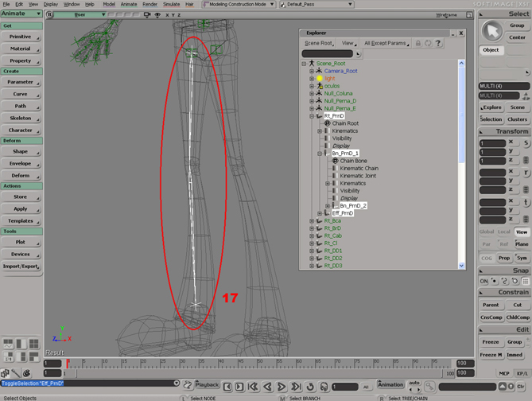Select the arrow Select tool icon
Image resolution: width=532 pixels, height=401 pixels.
coord(493,30)
